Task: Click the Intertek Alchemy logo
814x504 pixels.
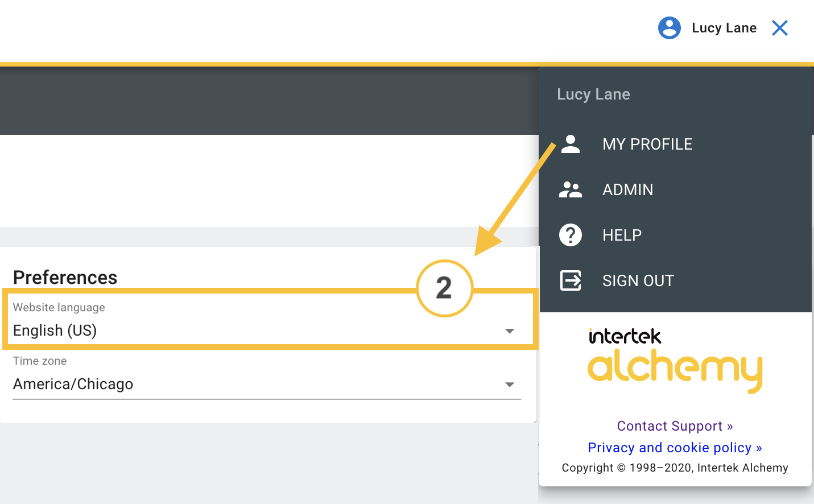Action: pyautogui.click(x=675, y=361)
